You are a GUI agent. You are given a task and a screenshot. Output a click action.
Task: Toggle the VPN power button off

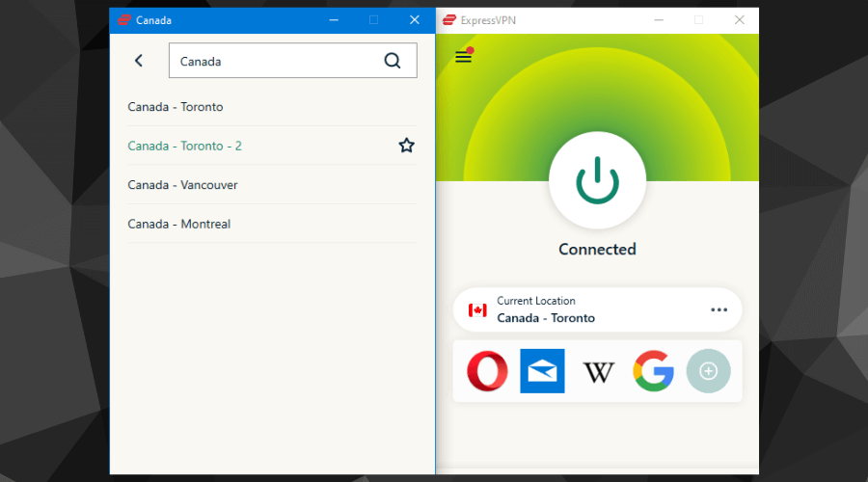click(597, 180)
